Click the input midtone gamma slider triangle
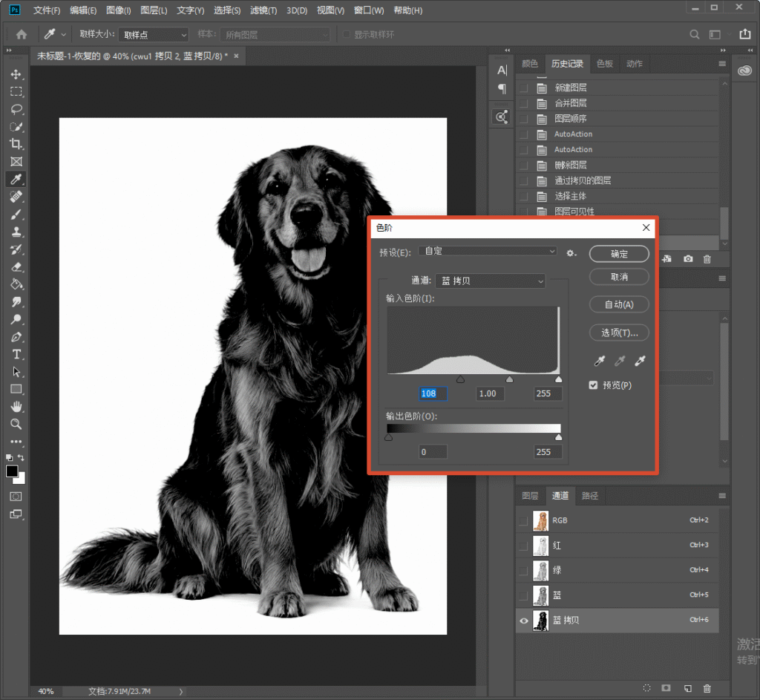 coord(509,379)
